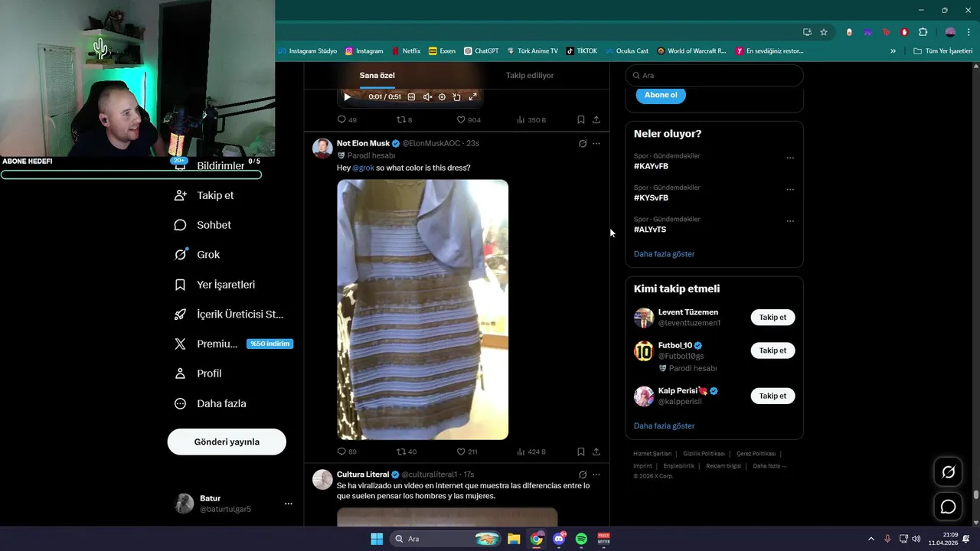The height and width of the screenshot is (551, 980).
Task: Repost the top post with 8 reposts
Action: click(404, 120)
